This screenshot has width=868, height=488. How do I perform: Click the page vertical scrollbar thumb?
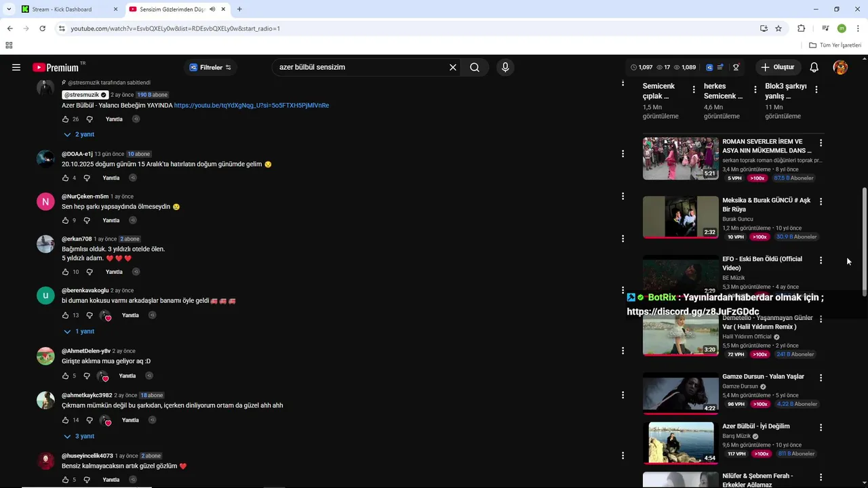coord(863,241)
